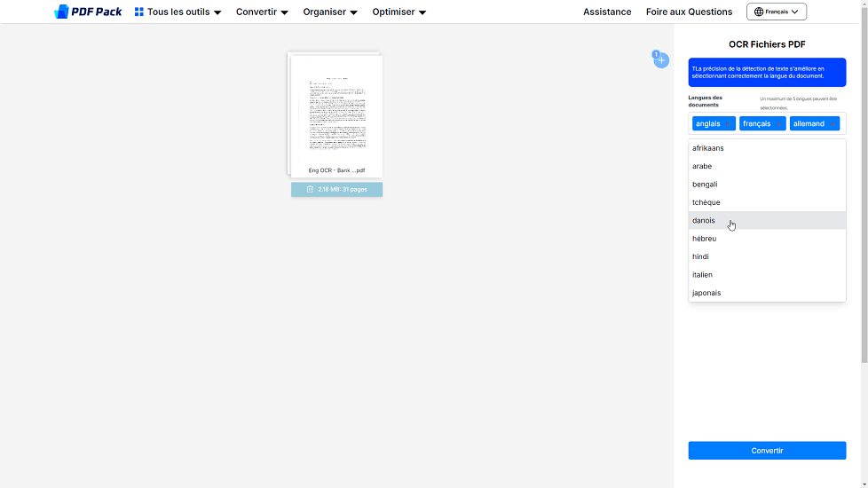
Task: Open the Français site language dropdown
Action: pos(777,12)
